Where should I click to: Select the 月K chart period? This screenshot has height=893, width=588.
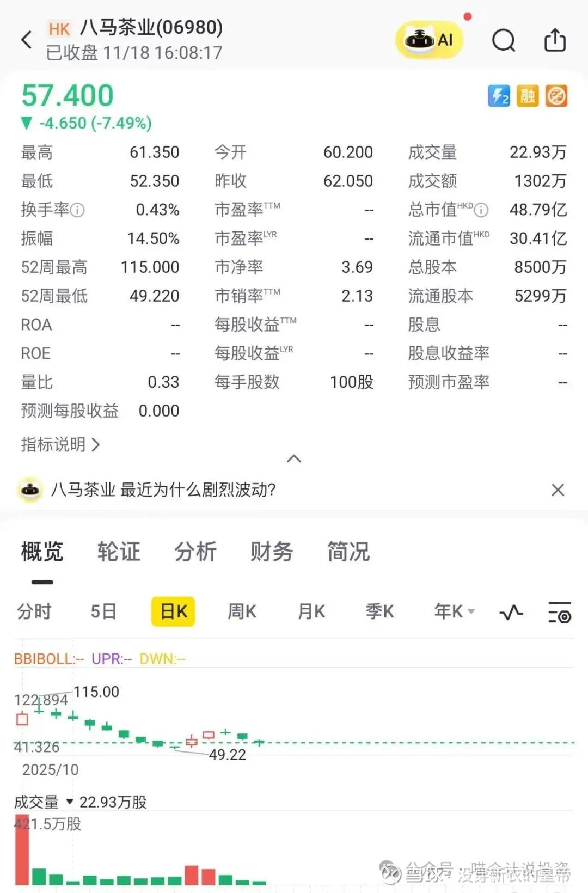[x=311, y=611]
